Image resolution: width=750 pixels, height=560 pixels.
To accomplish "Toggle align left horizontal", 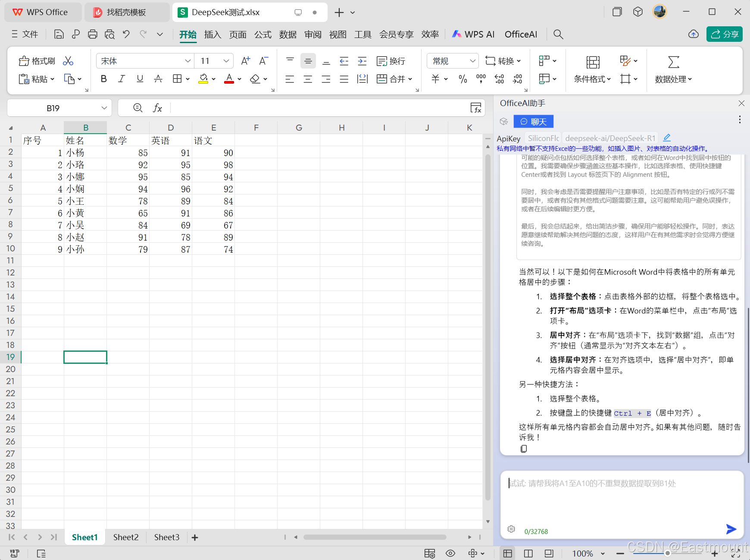I will 290,79.
